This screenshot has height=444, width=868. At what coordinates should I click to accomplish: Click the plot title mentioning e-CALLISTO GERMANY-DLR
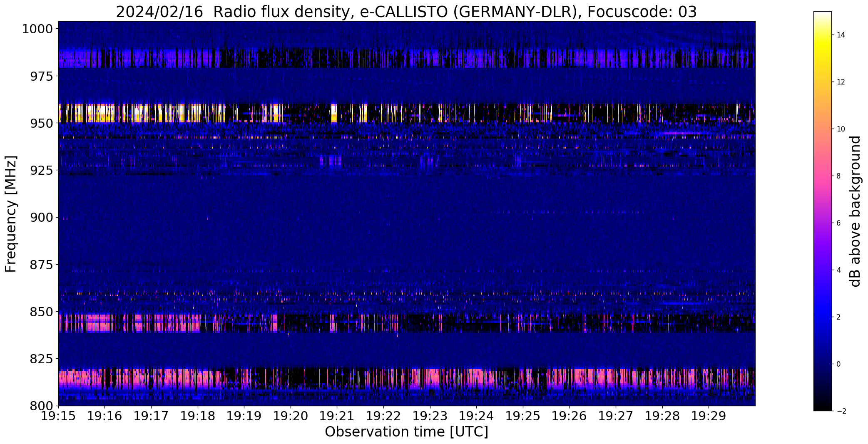406,12
